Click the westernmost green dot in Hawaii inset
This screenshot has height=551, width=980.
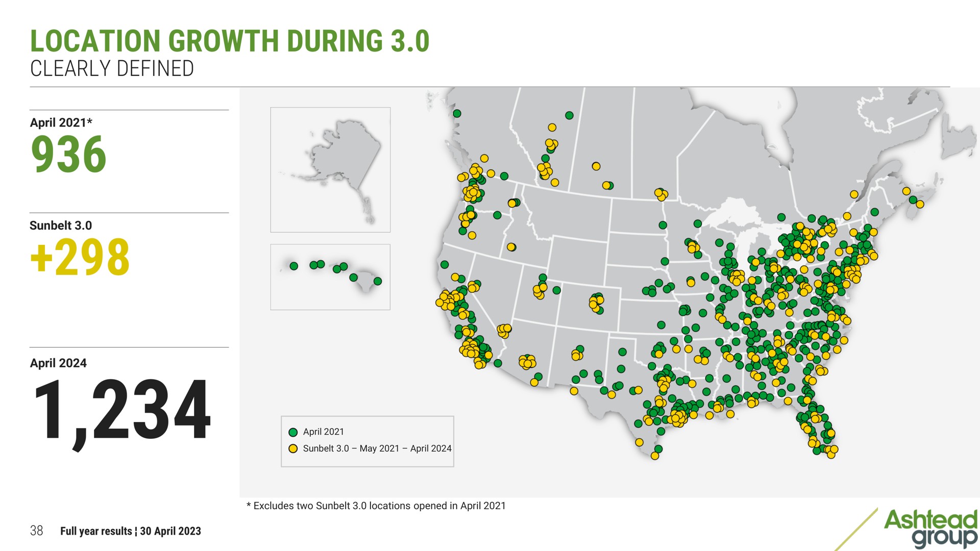click(x=294, y=266)
